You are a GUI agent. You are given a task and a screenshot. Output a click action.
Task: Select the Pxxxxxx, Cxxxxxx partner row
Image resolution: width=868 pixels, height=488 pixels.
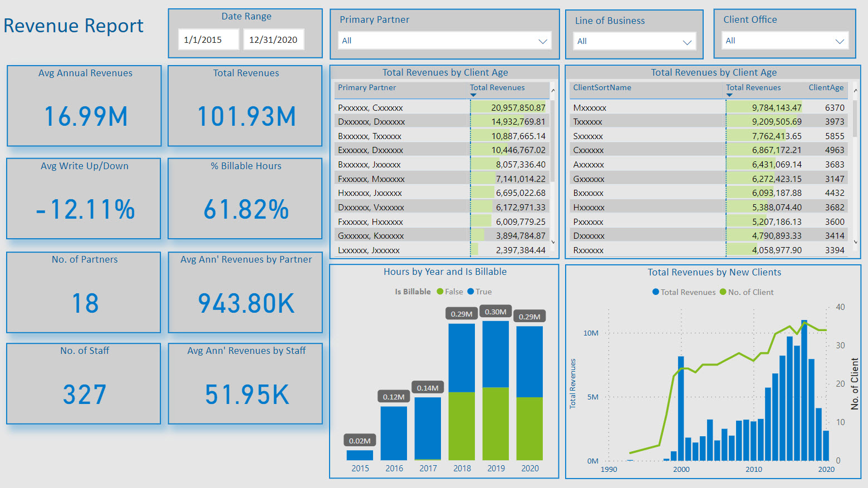pyautogui.click(x=370, y=108)
